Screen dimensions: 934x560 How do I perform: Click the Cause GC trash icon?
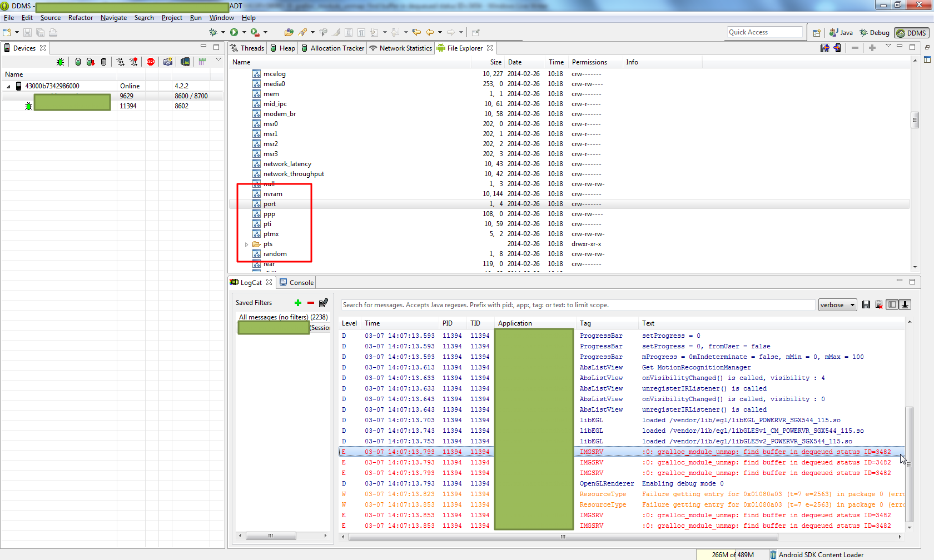click(x=103, y=62)
